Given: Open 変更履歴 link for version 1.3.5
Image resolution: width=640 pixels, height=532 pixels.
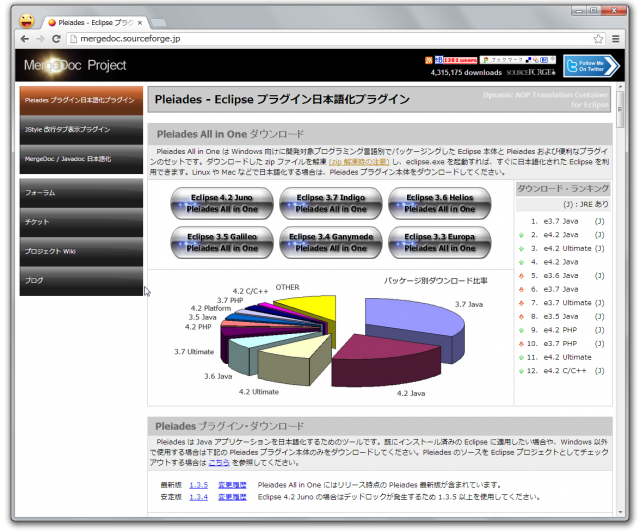Looking at the screenshot, I should click(232, 485).
